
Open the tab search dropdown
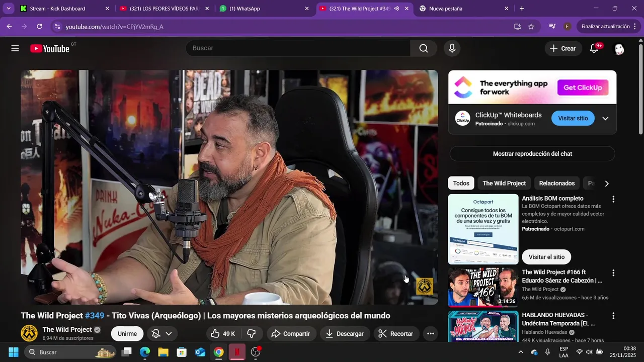tap(9, 9)
